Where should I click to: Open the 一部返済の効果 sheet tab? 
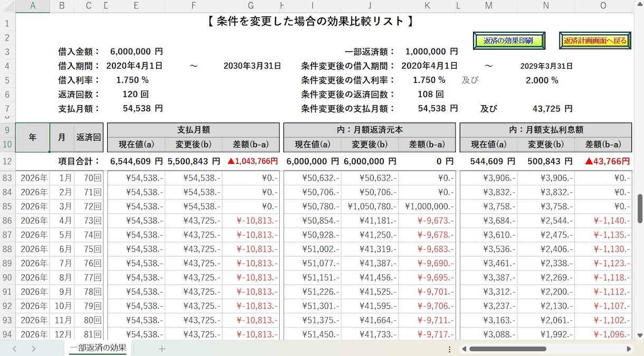[x=98, y=348]
